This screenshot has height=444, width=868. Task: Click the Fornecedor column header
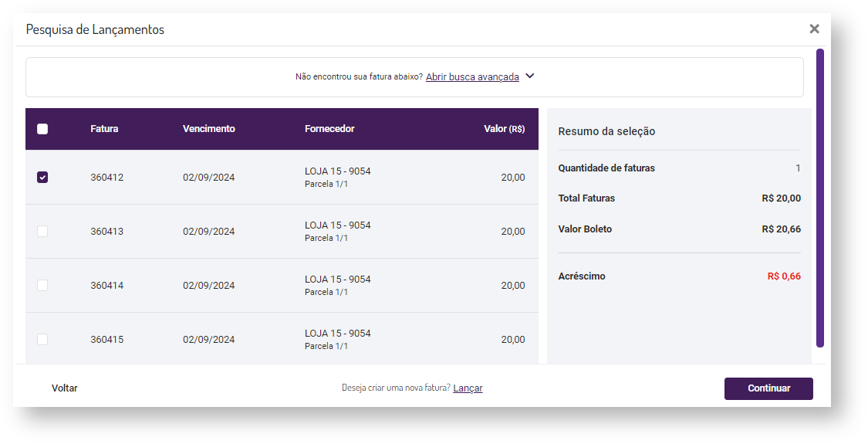pyautogui.click(x=329, y=129)
